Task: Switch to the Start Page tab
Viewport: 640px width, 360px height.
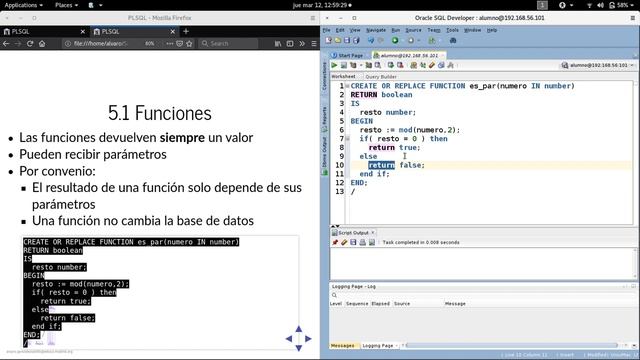Action: point(347,56)
